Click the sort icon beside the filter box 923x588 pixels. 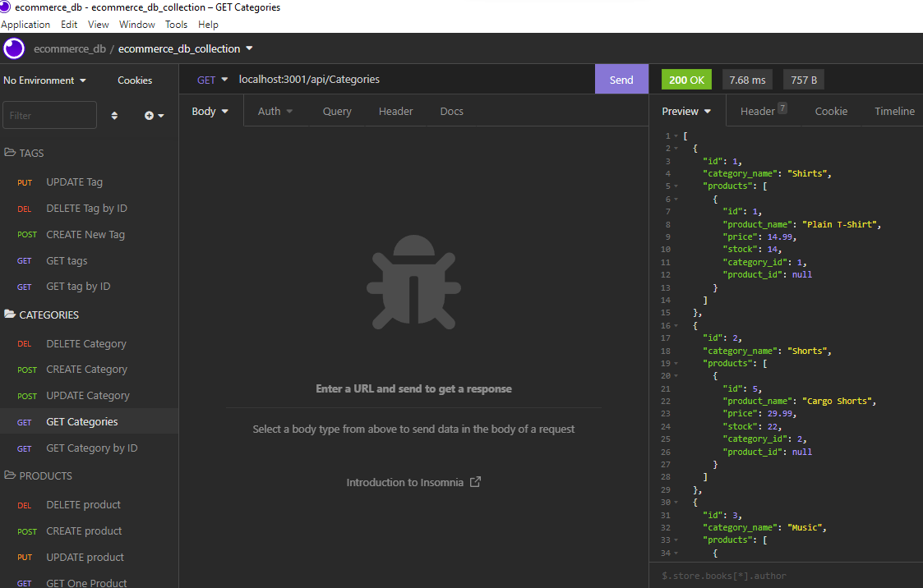click(114, 115)
